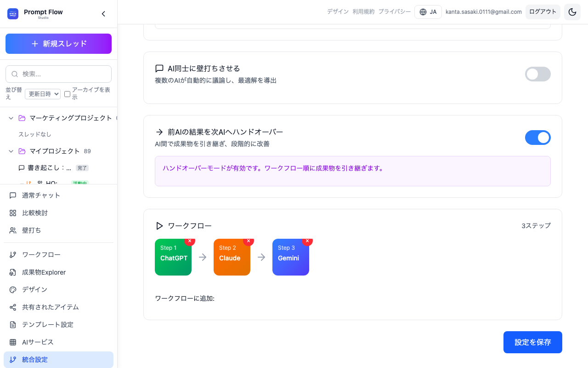Click the play icon beside ワークフロー heading
The height and width of the screenshot is (368, 588).
click(x=159, y=226)
